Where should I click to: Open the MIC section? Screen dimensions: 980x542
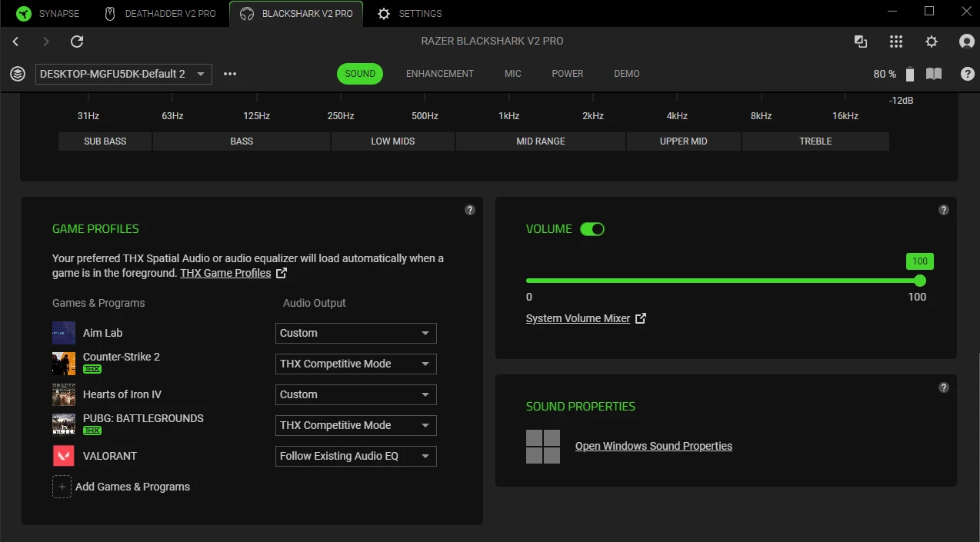coord(513,74)
